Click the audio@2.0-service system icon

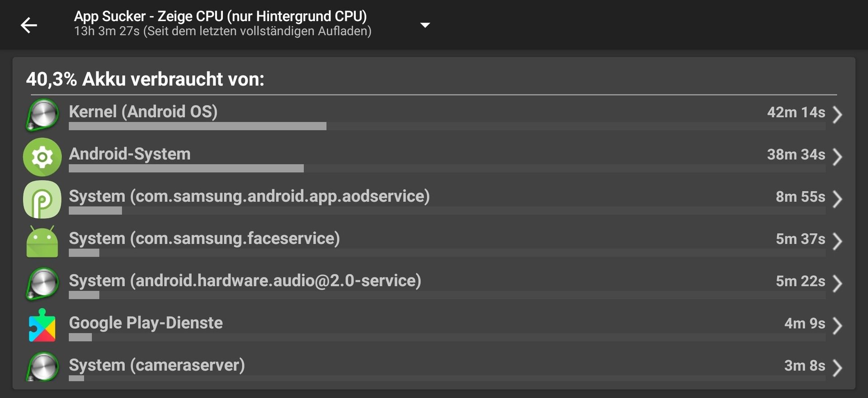point(42,284)
